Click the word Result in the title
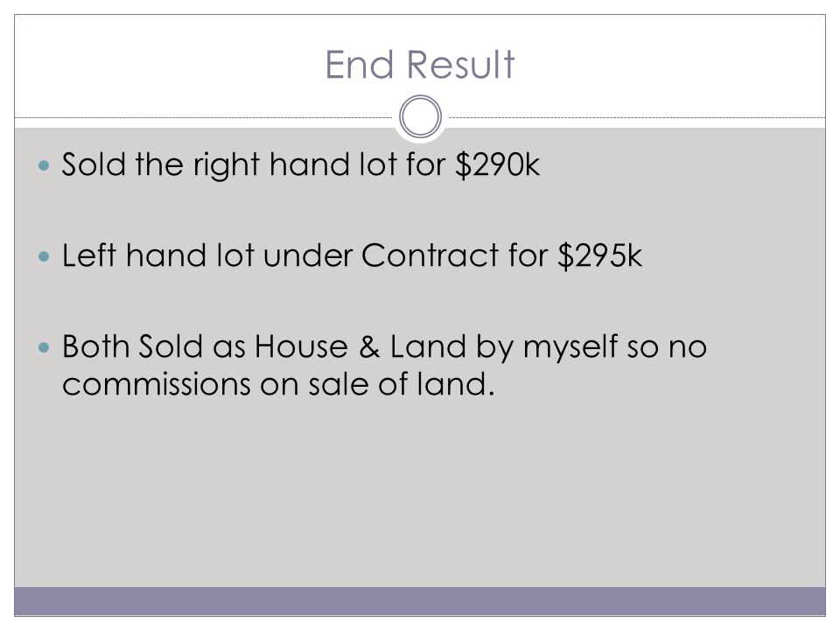The image size is (840, 630). [461, 65]
